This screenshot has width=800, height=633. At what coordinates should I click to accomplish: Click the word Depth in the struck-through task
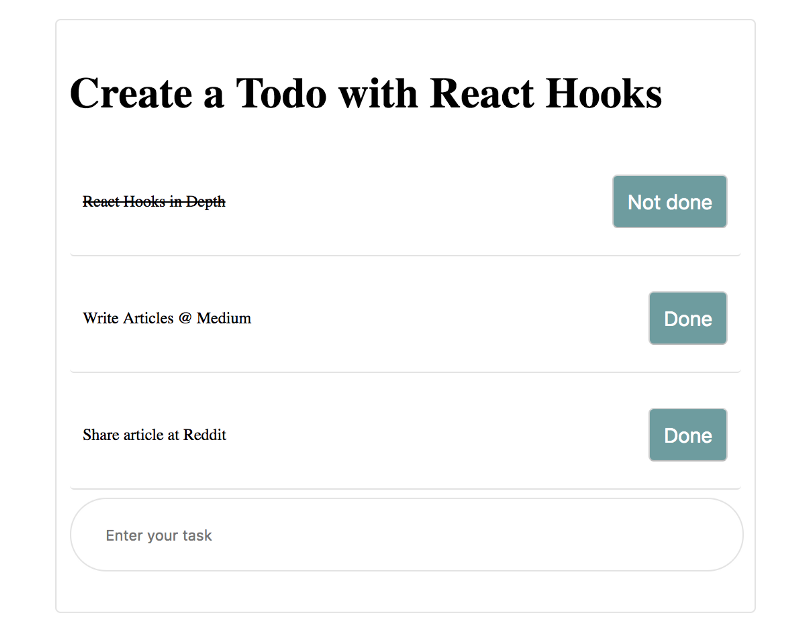click(206, 202)
